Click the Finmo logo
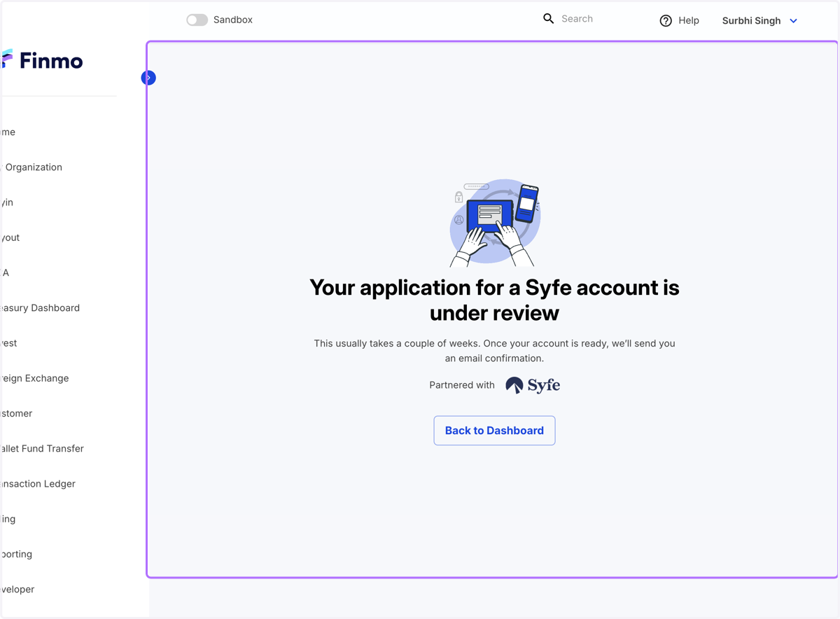Screen dimensions: 840x619 [x=42, y=60]
